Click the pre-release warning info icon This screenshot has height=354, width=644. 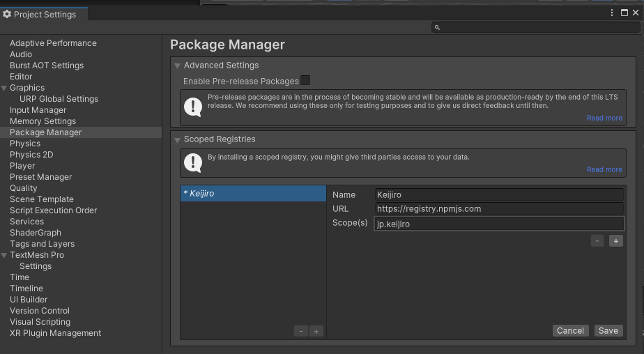click(192, 107)
